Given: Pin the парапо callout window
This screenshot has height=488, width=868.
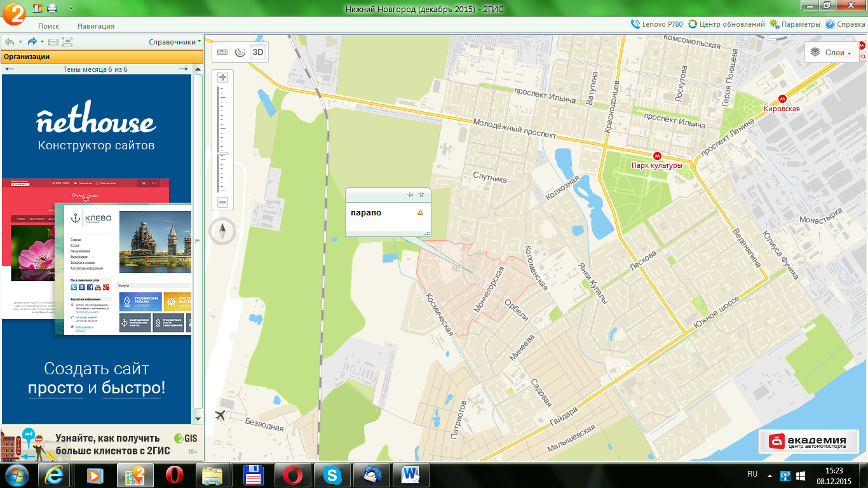Looking at the screenshot, I should point(410,195).
